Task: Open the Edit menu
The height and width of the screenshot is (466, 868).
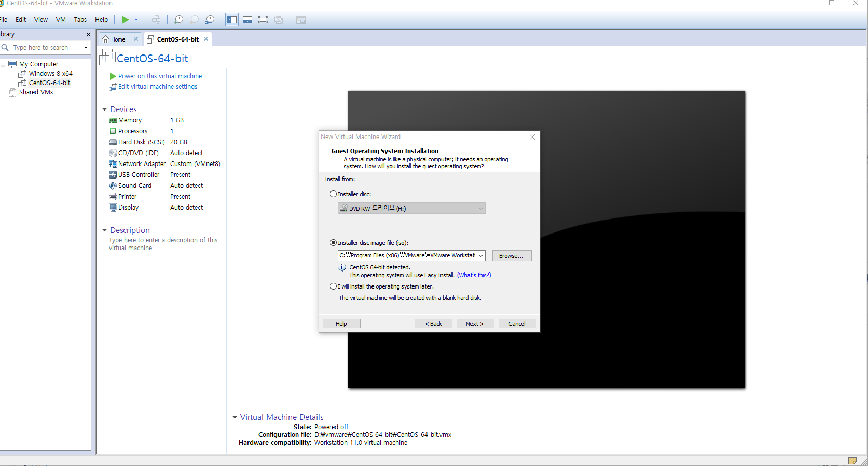Action: click(21, 20)
